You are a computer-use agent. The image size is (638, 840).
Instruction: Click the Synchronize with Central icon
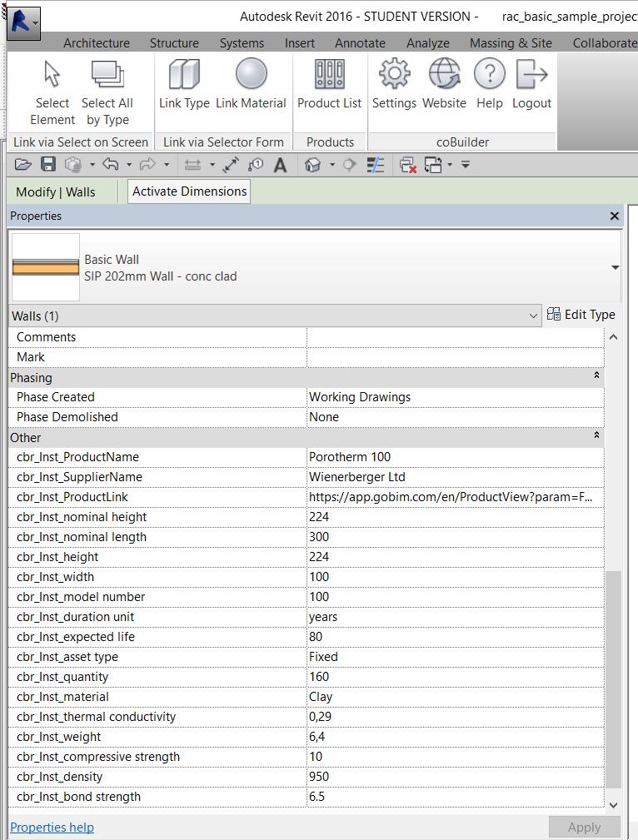73,165
